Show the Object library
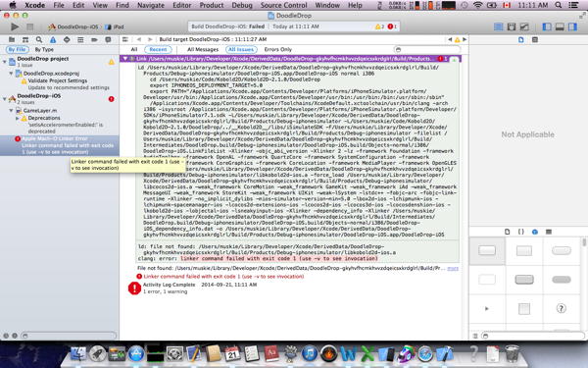Viewport: 588px width, 368px height. coord(535,232)
